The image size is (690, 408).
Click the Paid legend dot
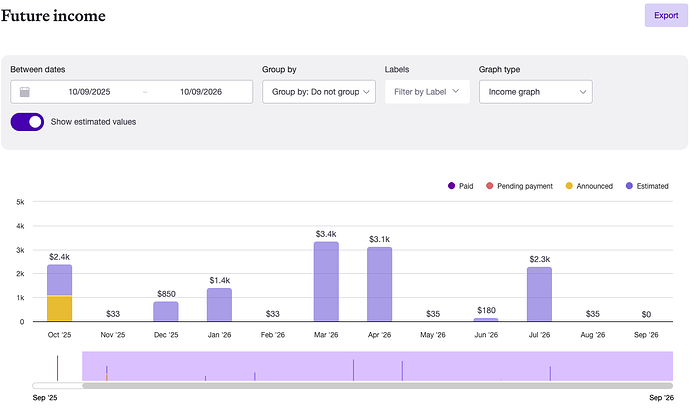(452, 186)
